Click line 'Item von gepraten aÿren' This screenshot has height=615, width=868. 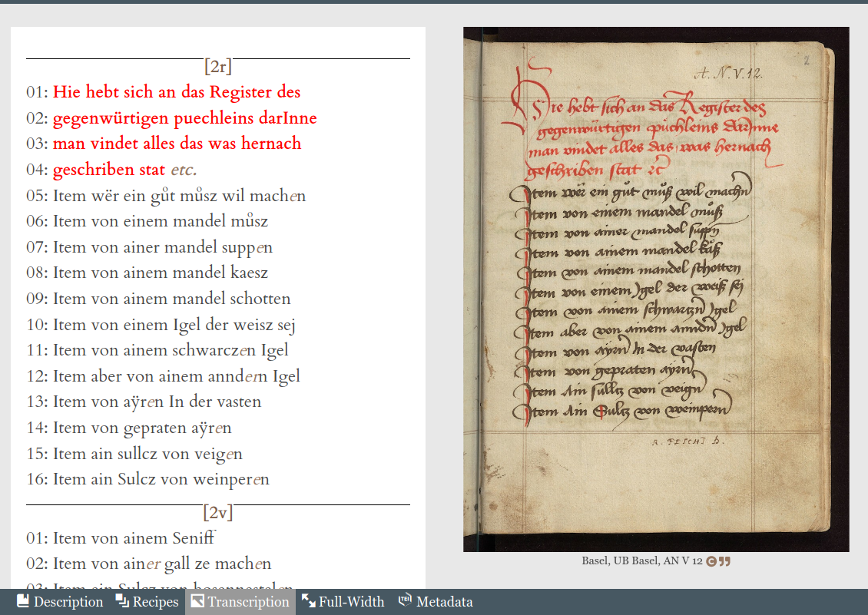click(142, 428)
